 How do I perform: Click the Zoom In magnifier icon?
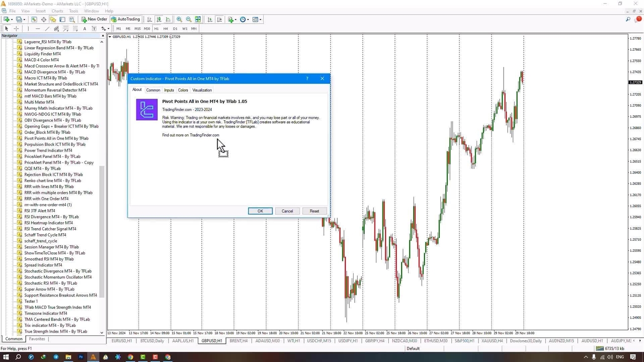pos(179,19)
